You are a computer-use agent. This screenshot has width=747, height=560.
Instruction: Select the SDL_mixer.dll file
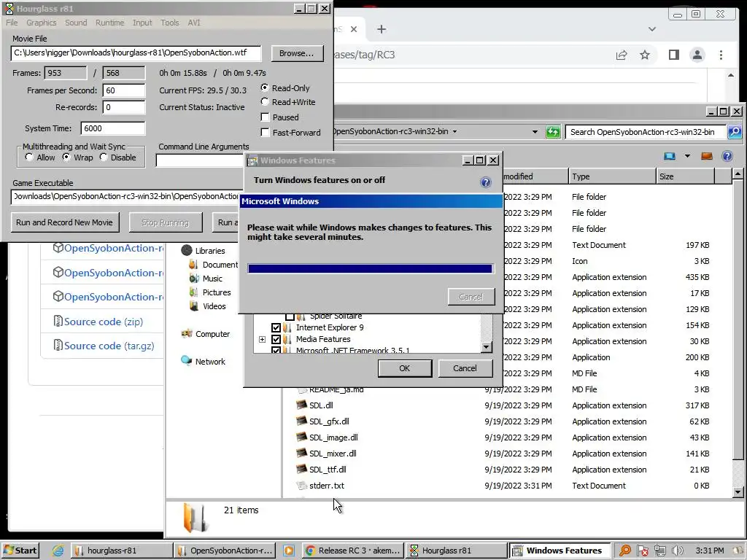tap(333, 454)
